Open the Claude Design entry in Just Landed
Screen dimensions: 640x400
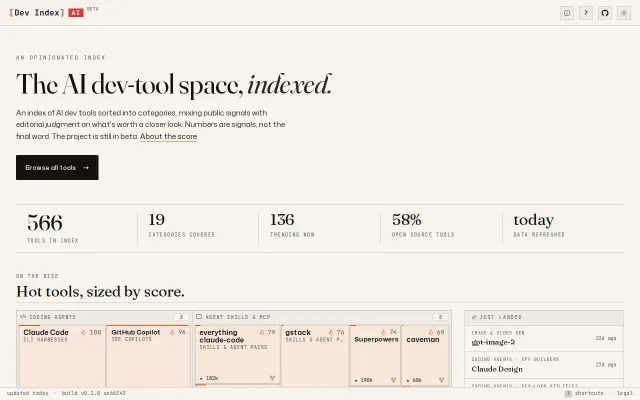[544, 365]
